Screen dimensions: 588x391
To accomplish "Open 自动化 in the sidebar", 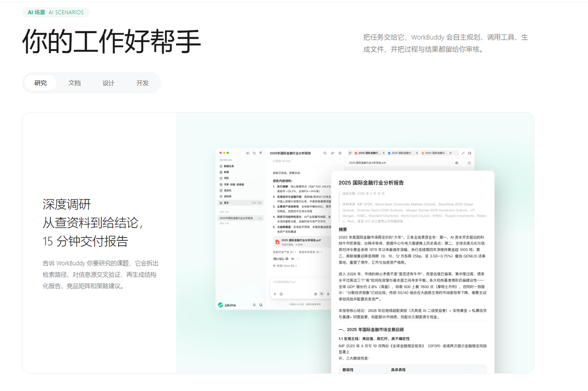I will pos(225,190).
